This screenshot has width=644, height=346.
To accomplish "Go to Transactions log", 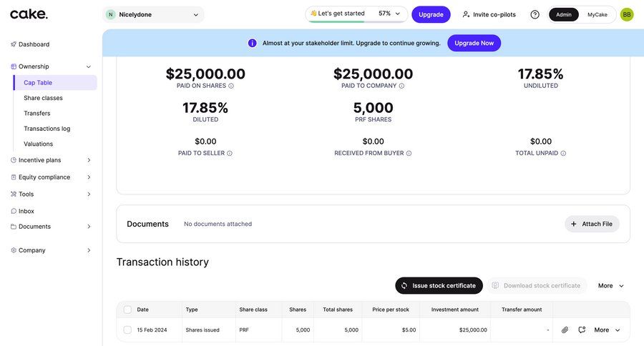I will tap(47, 129).
